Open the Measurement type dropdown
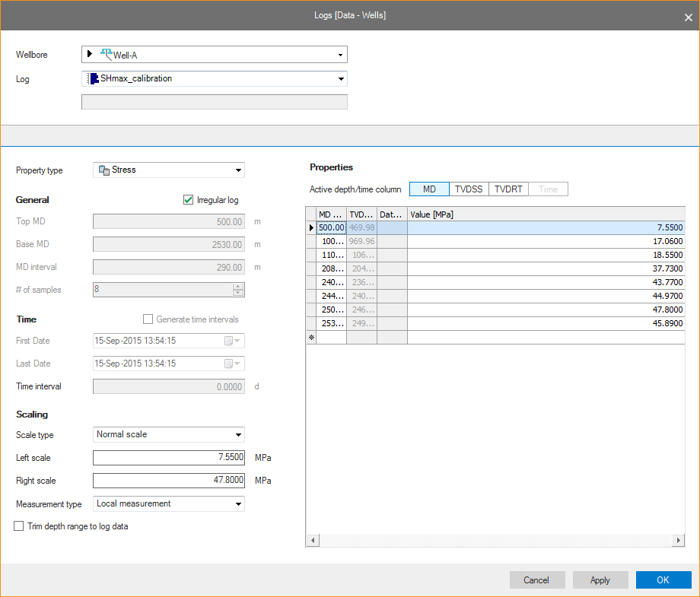700x597 pixels. pos(237,503)
